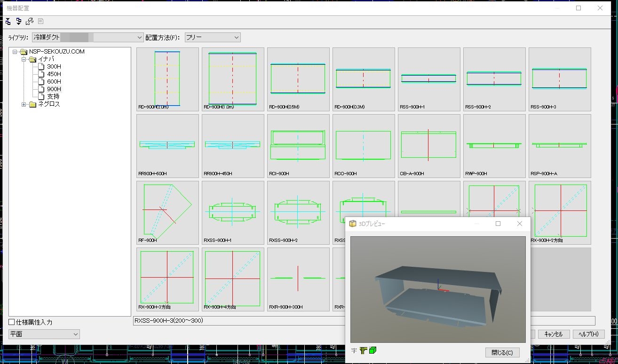Click the キャンセル button
Viewport: 618px width, 364px height.
pyautogui.click(x=553, y=334)
